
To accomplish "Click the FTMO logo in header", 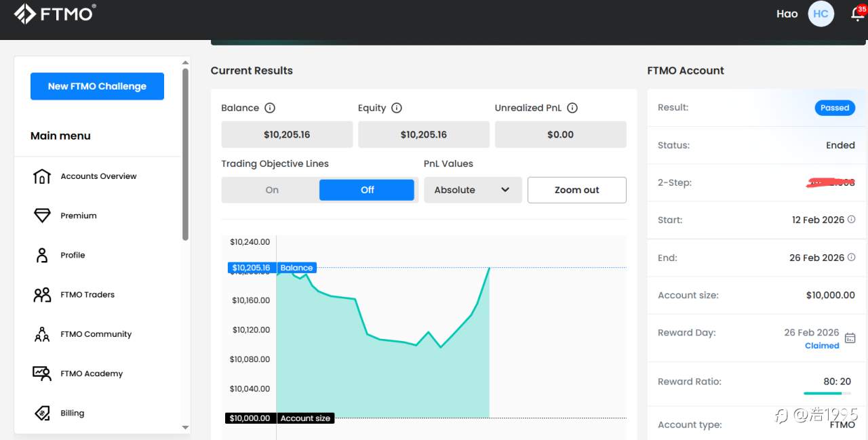I will pyautogui.click(x=54, y=14).
